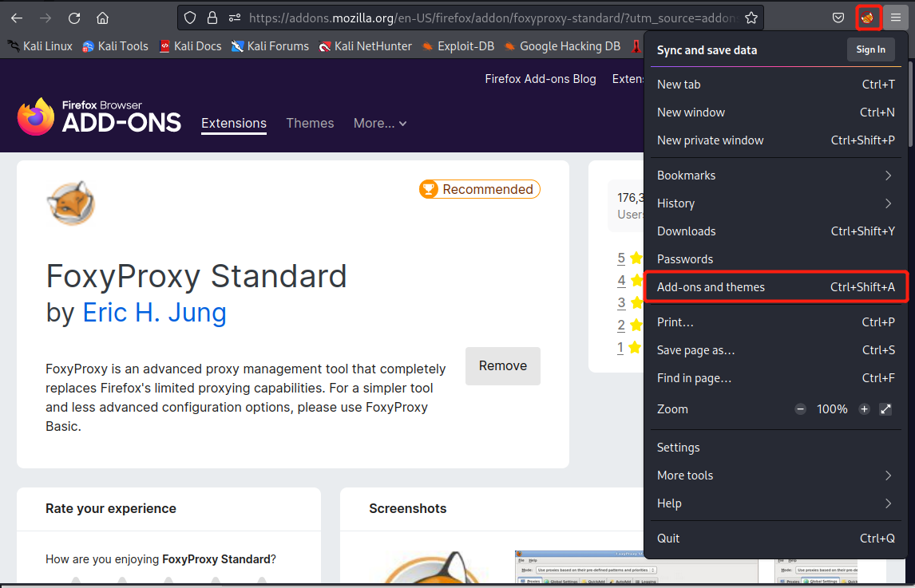This screenshot has width=915, height=588.
Task: Open the Save to Pocket icon
Action: (x=838, y=18)
